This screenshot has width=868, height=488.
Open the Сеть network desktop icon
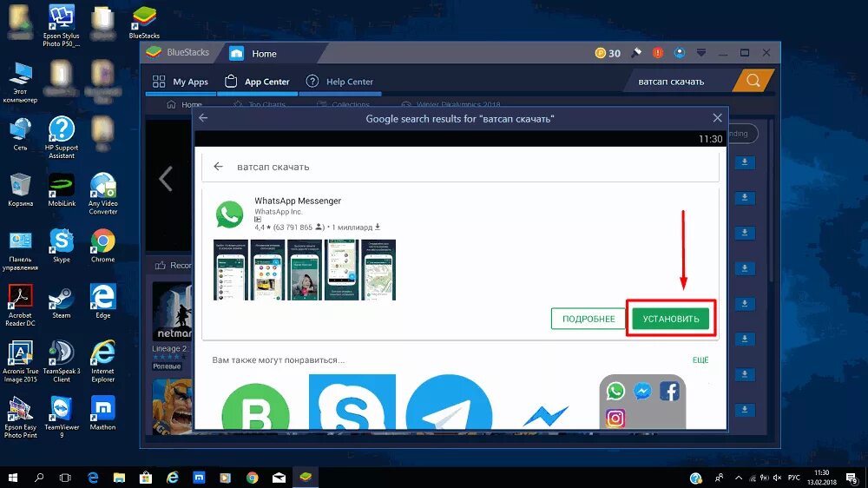21,134
